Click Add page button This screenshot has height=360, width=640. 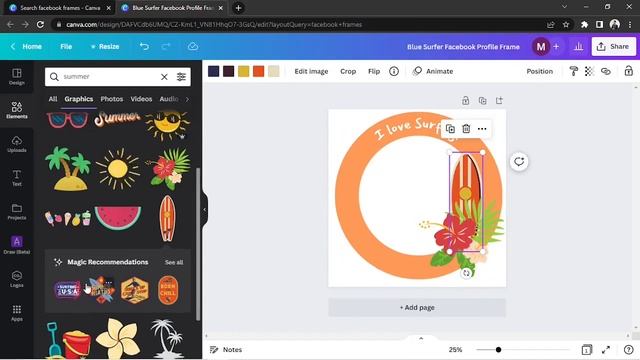417,307
